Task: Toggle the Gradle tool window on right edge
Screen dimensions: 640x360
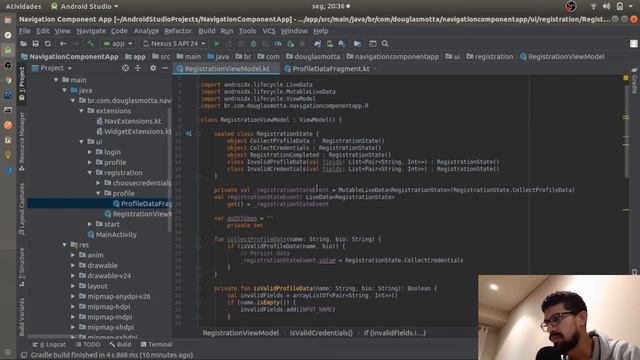Action: pos(634,81)
